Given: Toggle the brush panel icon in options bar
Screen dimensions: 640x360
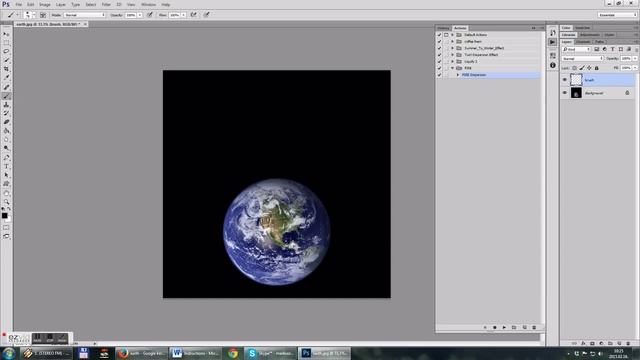Looking at the screenshot, I should tap(43, 15).
